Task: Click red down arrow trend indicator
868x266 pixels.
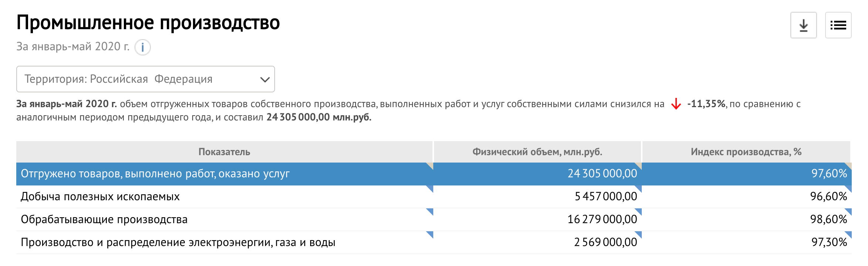Action: click(676, 104)
